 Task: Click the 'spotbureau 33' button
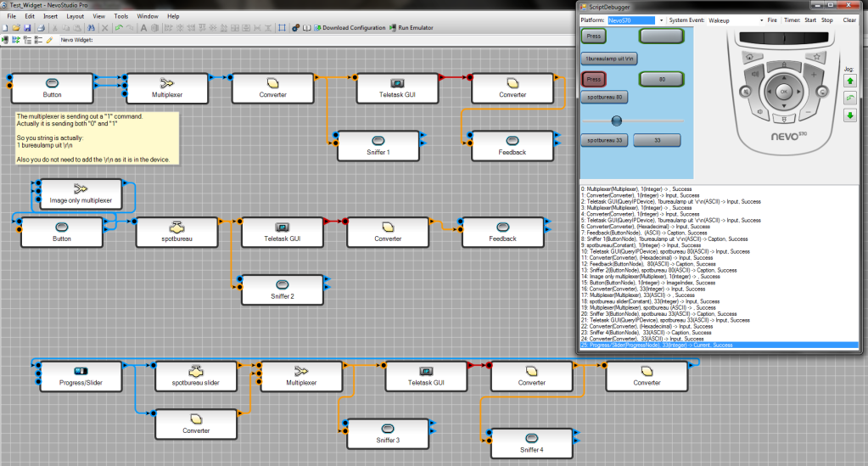click(x=604, y=140)
